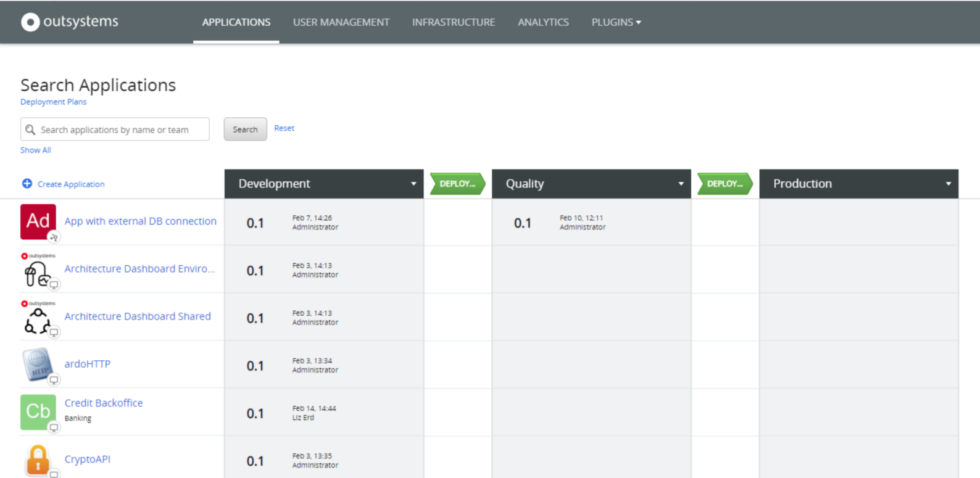Click the red Ad application icon
Viewport: 980px width, 478px height.
(x=38, y=221)
